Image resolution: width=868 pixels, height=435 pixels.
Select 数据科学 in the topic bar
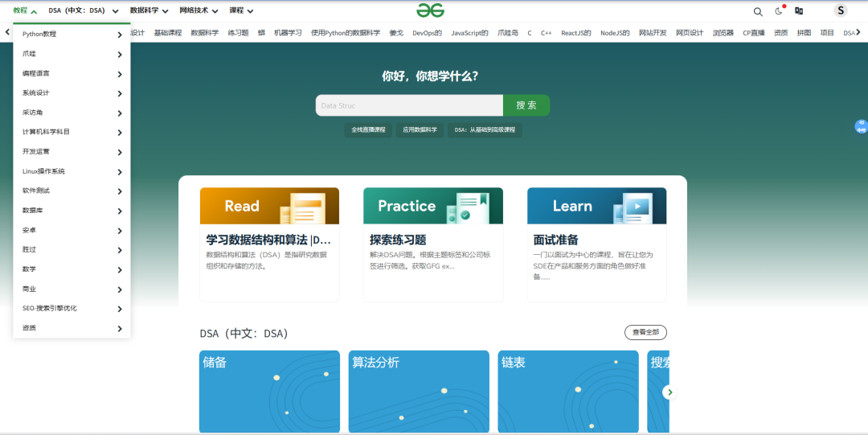(205, 33)
